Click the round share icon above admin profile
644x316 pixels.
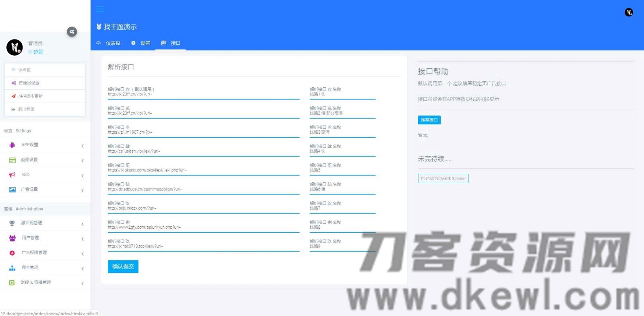point(72,32)
